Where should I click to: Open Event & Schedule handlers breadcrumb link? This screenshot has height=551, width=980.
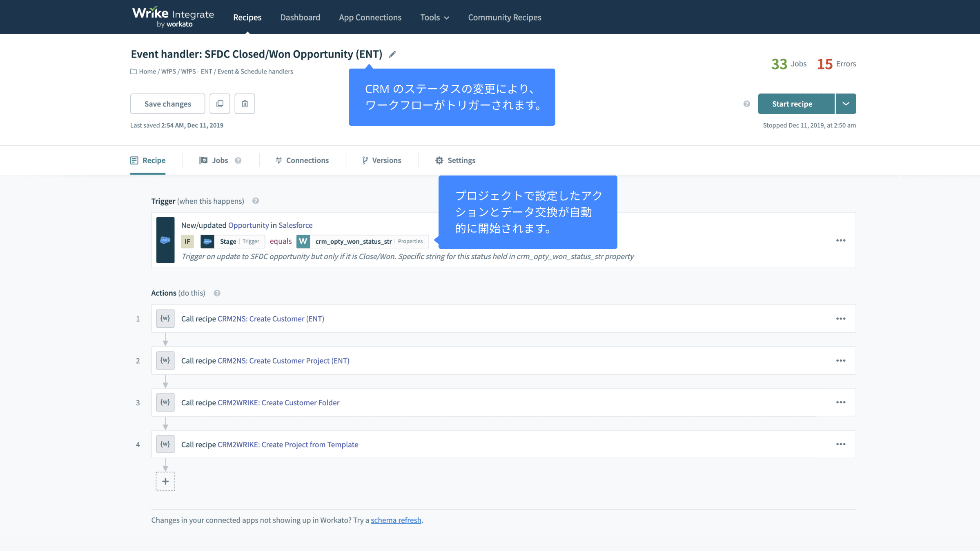click(255, 71)
